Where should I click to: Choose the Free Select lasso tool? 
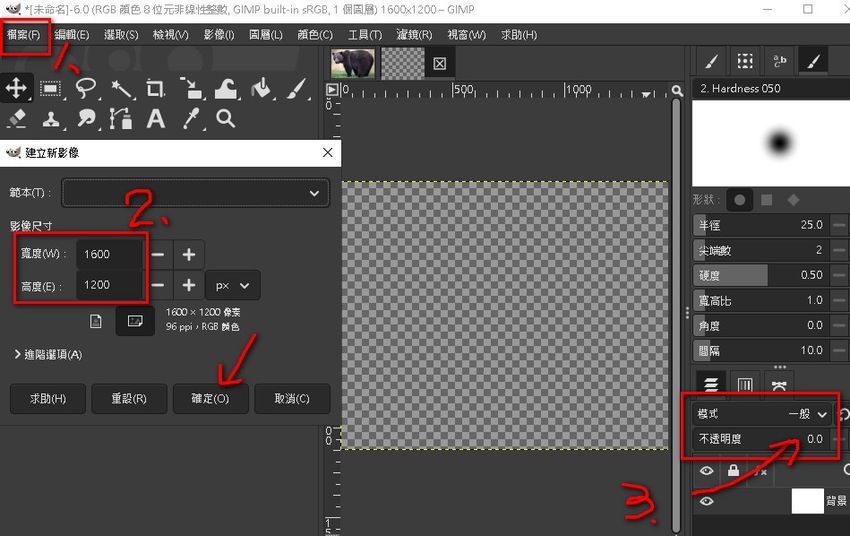[86, 88]
